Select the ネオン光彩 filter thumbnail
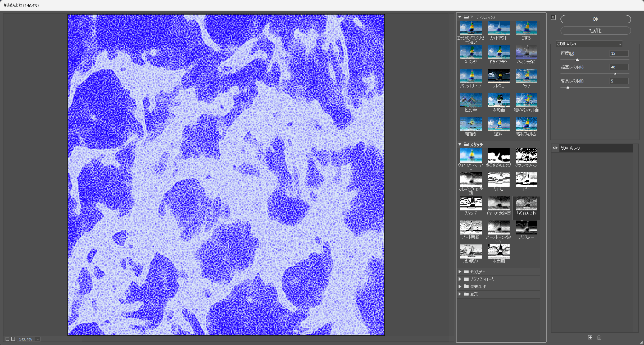Viewport: 644px width, 345px height. pyautogui.click(x=526, y=52)
